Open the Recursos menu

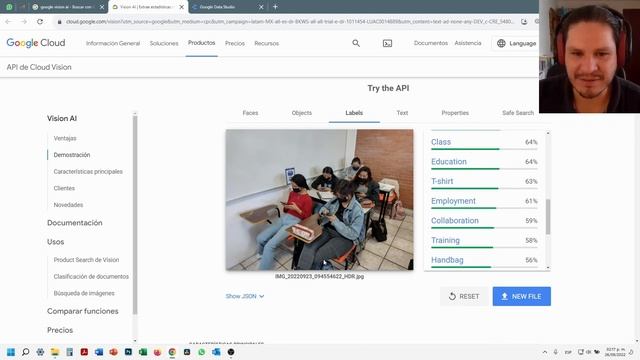(267, 43)
